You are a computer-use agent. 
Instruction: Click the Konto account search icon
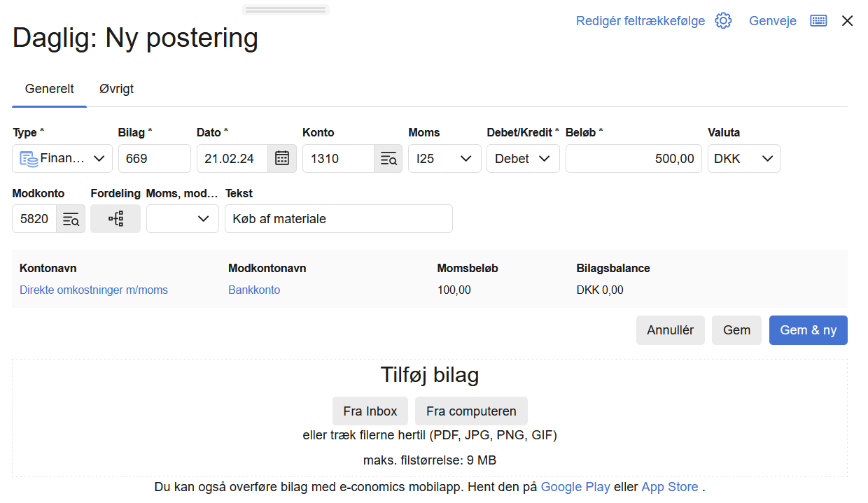[388, 158]
